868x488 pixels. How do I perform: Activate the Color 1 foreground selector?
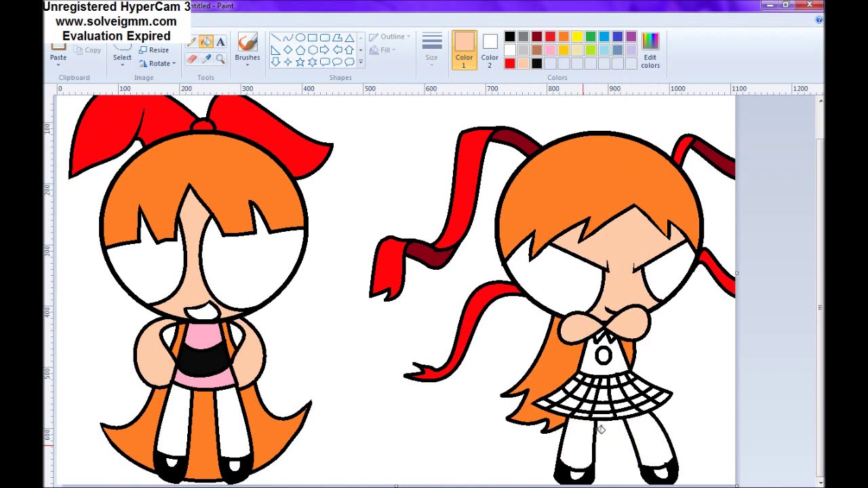point(464,49)
